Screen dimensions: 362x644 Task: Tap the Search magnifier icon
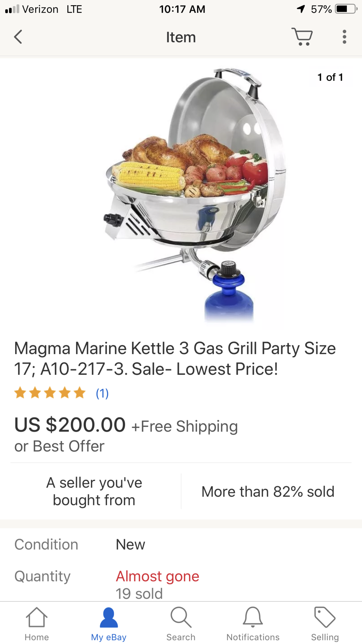click(181, 617)
